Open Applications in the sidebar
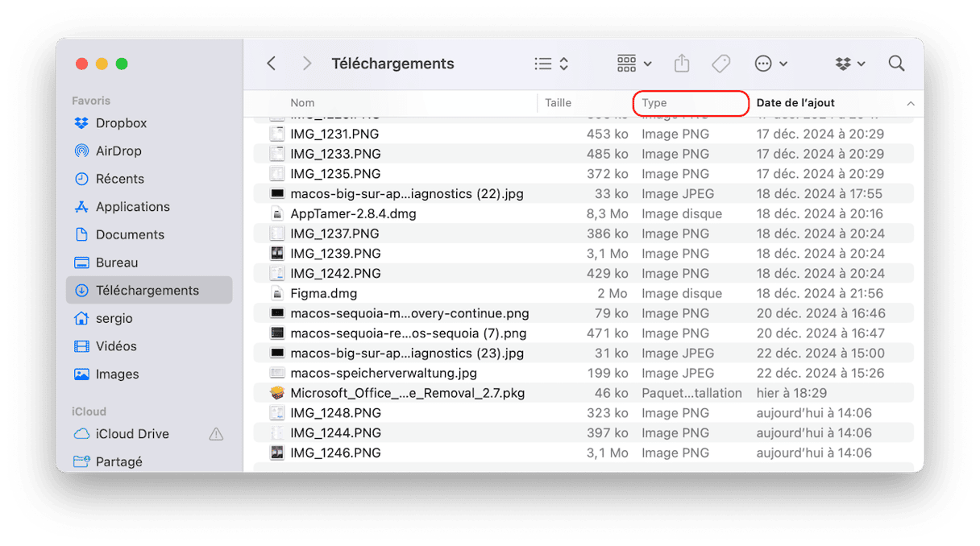 click(x=132, y=207)
